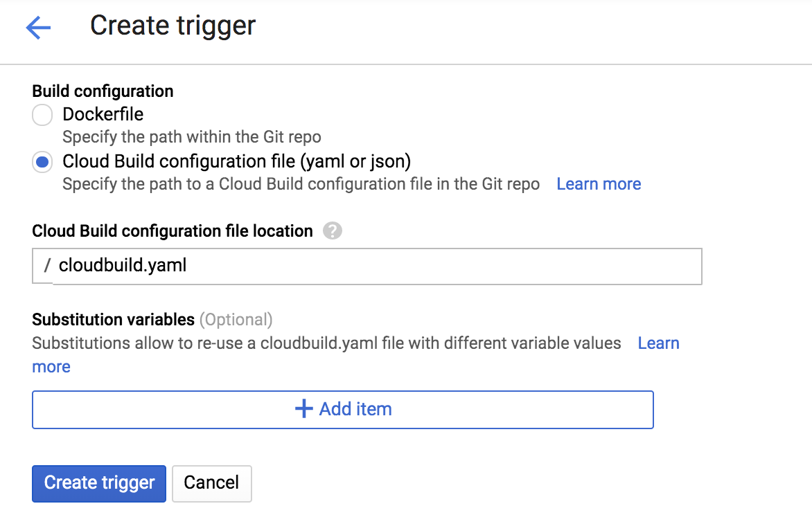Click the Substitution variables label
Image resolution: width=812 pixels, height=515 pixels.
pos(113,319)
